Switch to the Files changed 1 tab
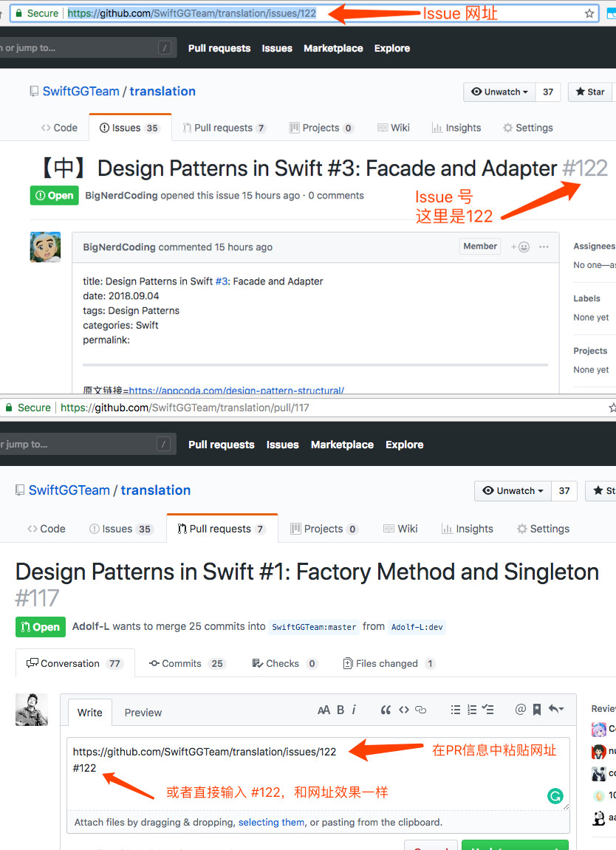 pyautogui.click(x=389, y=663)
